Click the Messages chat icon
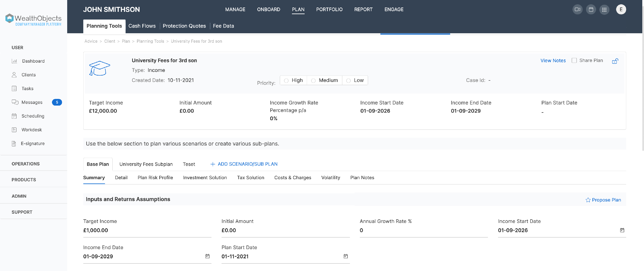 coord(15,102)
